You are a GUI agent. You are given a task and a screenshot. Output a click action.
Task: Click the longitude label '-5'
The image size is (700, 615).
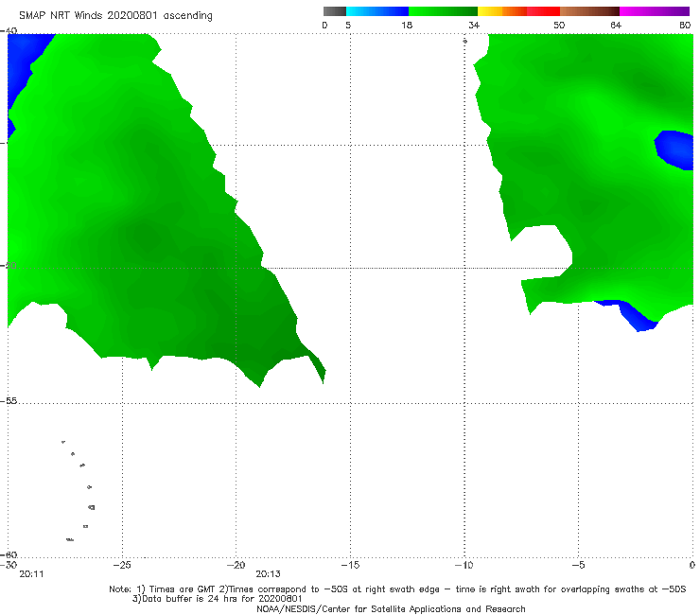(x=578, y=565)
